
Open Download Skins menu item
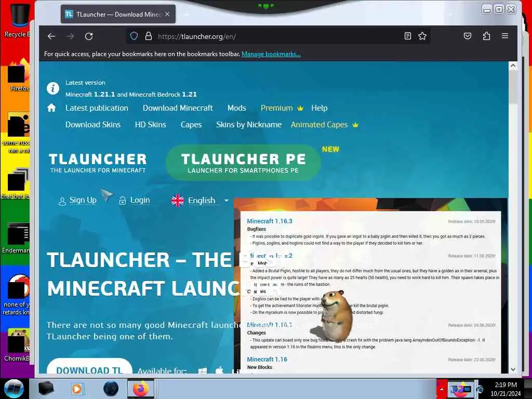coord(93,125)
